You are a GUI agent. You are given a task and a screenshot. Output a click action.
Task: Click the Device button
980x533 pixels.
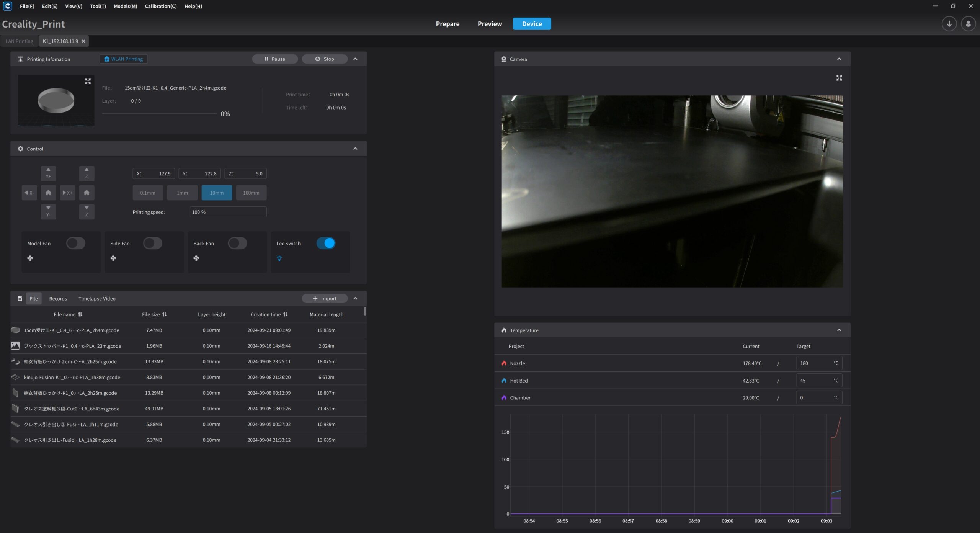532,24
